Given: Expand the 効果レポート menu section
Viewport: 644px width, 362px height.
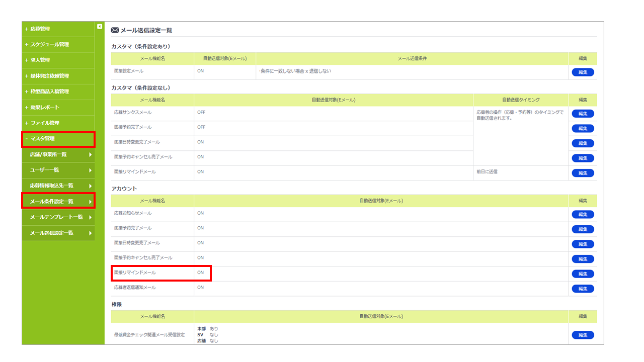Looking at the screenshot, I should pyautogui.click(x=58, y=108).
